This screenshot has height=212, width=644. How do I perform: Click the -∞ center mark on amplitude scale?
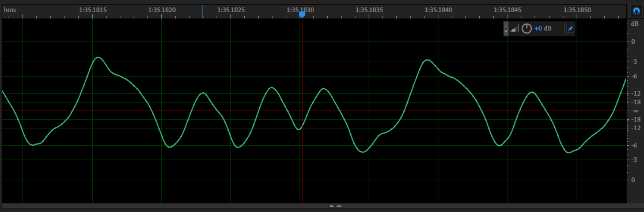click(x=635, y=111)
